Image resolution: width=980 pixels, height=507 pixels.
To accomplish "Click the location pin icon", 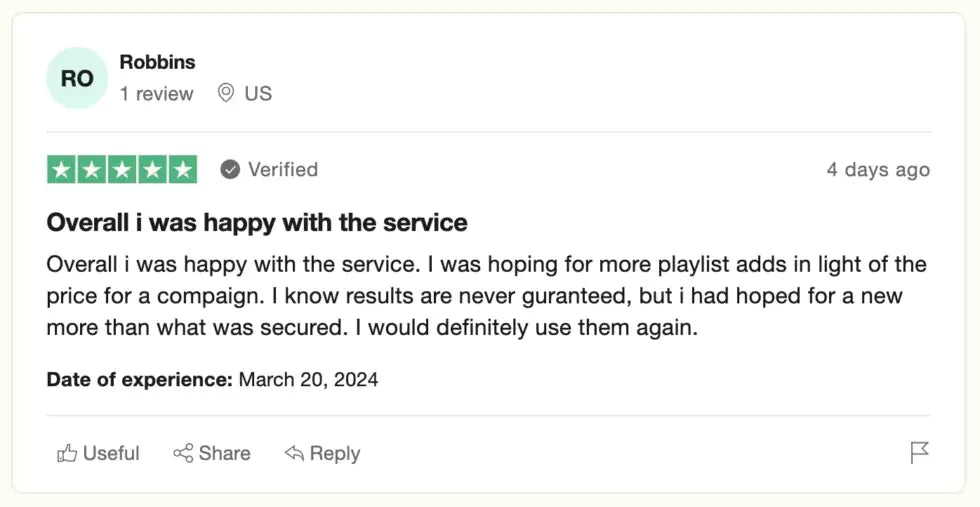I will (226, 93).
